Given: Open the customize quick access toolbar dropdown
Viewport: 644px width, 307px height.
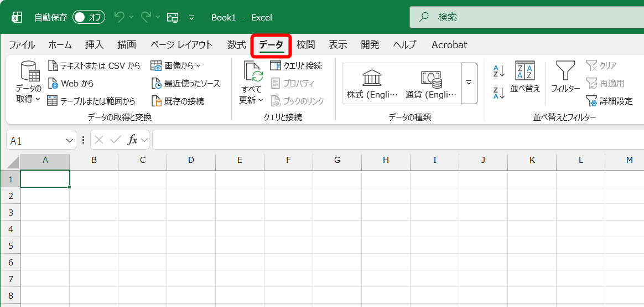Looking at the screenshot, I should click(x=191, y=17).
